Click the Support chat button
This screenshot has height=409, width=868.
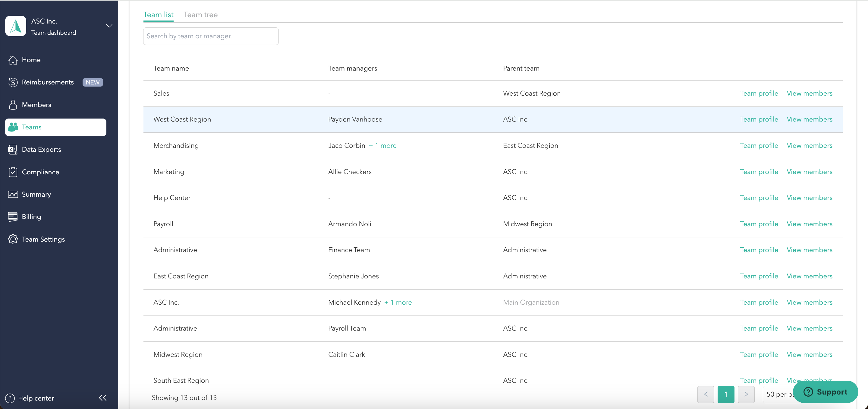coord(825,392)
